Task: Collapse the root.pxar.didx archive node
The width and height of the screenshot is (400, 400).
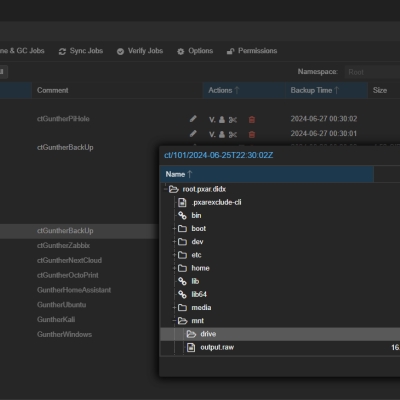Action: point(166,189)
